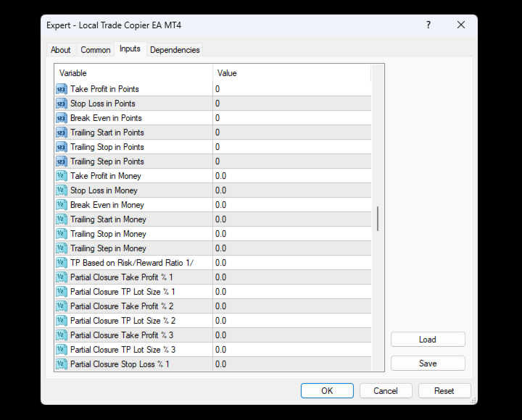Select the Trailing Start in Points value cell
The height and width of the screenshot is (420, 522).
tap(292, 133)
